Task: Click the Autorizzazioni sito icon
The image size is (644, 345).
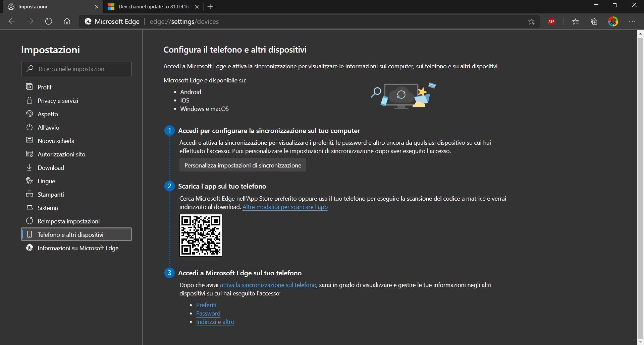Action: coord(30,154)
